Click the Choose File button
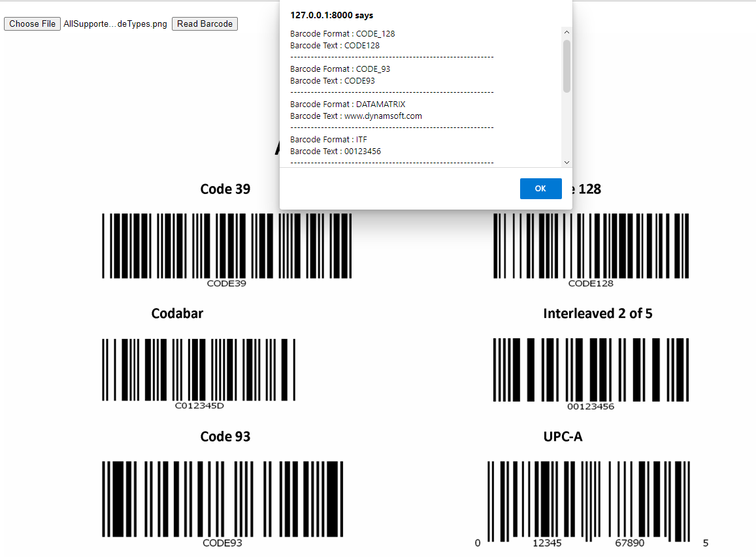The height and width of the screenshot is (557, 756). click(32, 24)
